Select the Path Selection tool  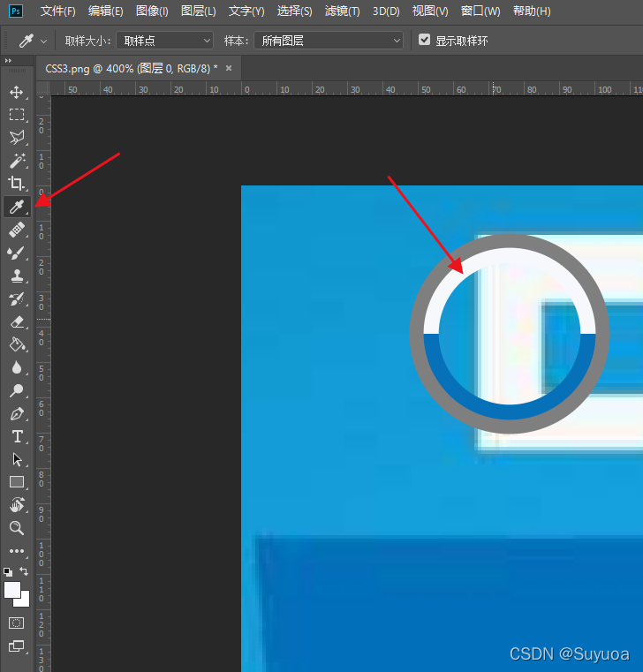[17, 459]
